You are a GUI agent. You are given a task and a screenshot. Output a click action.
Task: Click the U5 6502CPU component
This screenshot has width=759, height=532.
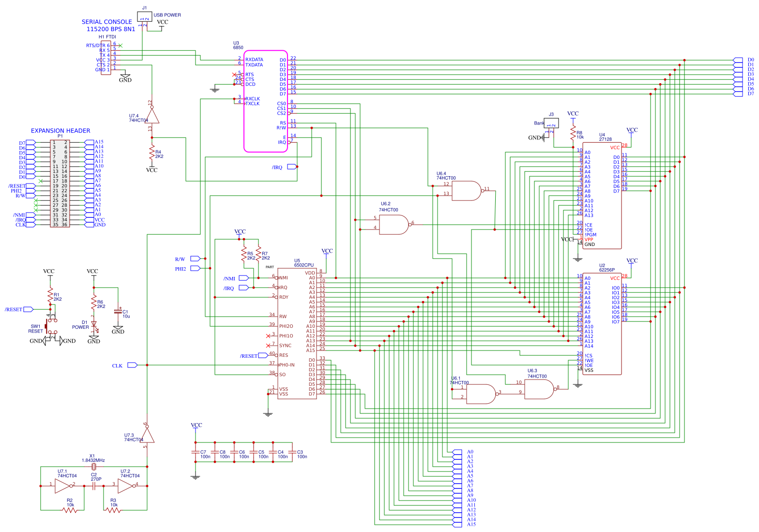tap(297, 334)
